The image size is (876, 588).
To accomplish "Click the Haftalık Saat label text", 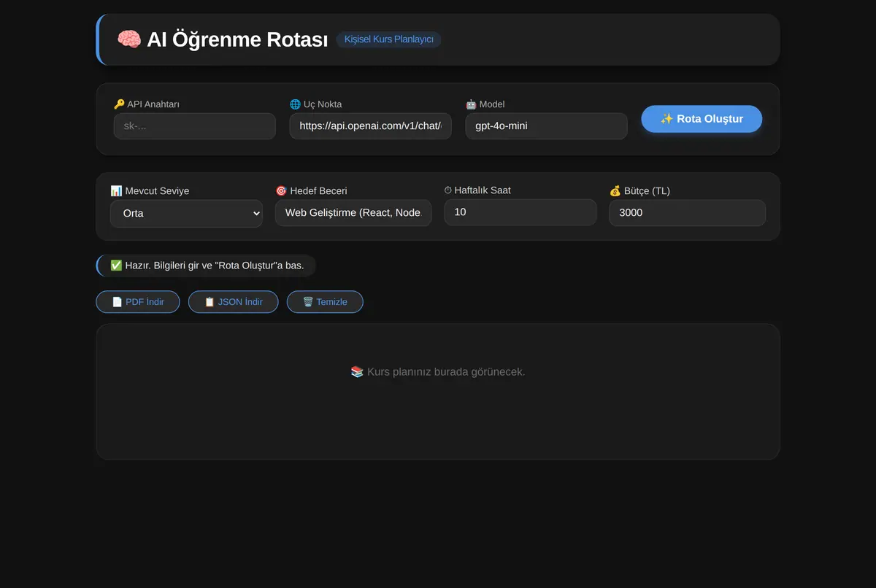I will 483,190.
